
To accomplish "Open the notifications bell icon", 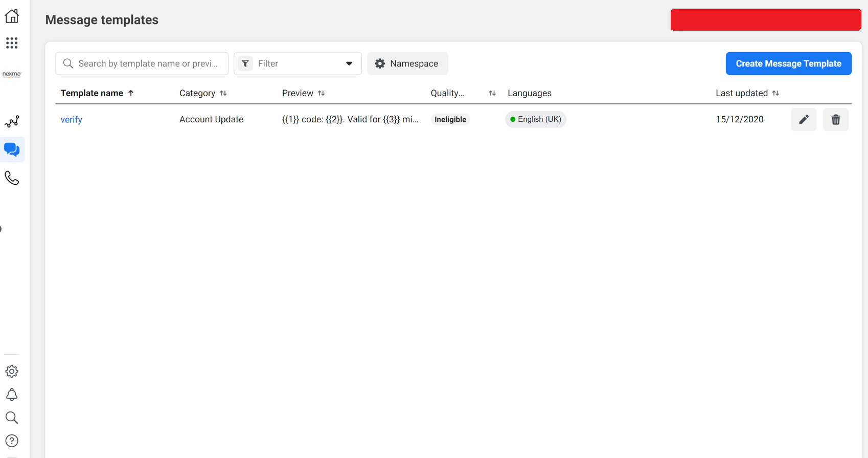I will click(12, 395).
